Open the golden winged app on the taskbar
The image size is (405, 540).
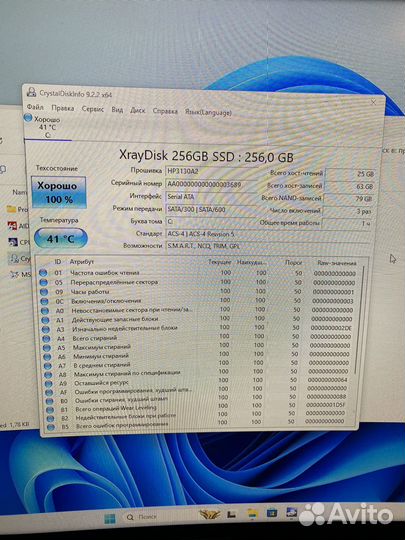pyautogui.click(x=210, y=516)
